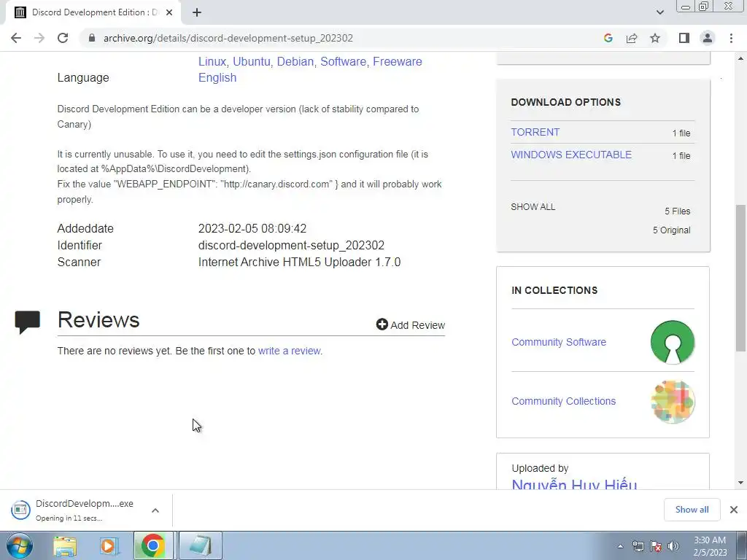
Task: Show hidden system tray icons
Action: tap(620, 546)
